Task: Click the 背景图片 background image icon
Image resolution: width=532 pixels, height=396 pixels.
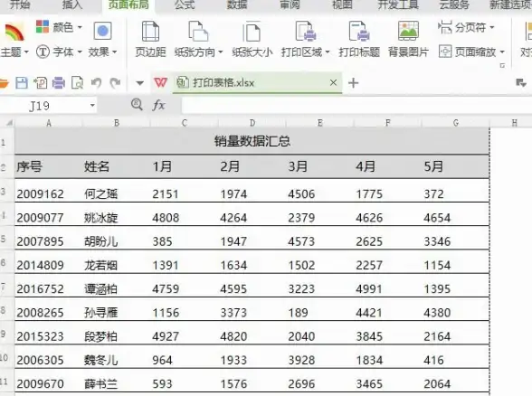Action: pos(408,31)
